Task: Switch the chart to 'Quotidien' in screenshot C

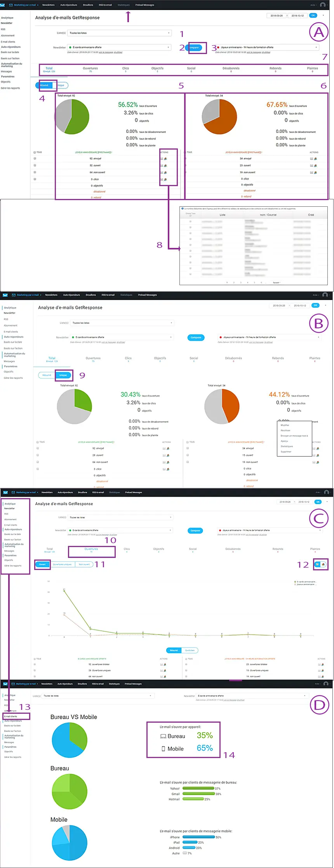Action: click(x=190, y=650)
